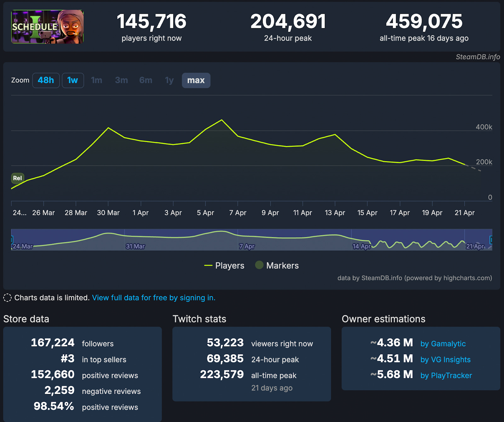
Task: Select the 6m zoom range
Action: [146, 80]
